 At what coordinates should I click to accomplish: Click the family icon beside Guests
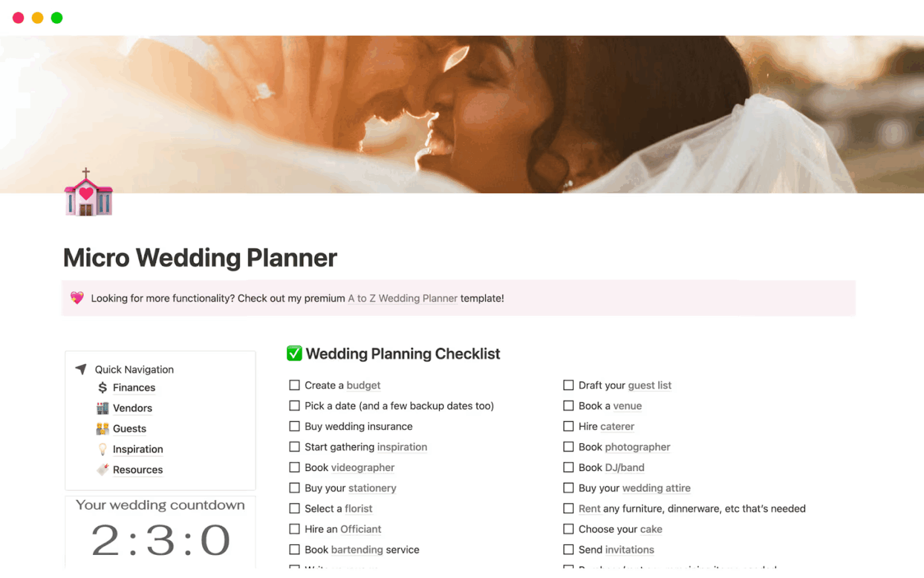pyautogui.click(x=102, y=429)
